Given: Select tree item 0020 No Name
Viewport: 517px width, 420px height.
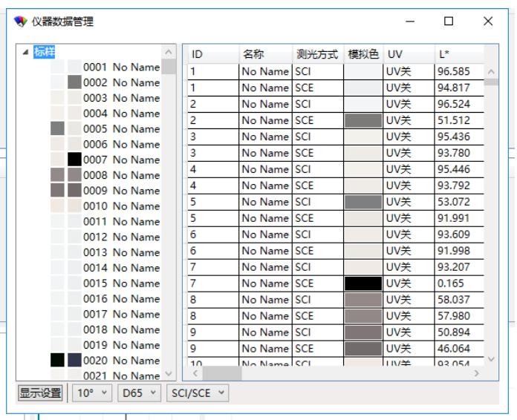Looking at the screenshot, I should click(122, 361).
